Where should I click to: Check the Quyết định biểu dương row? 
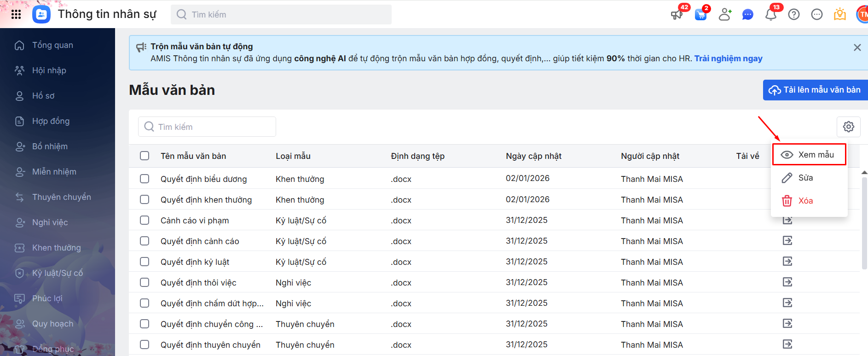(x=145, y=179)
